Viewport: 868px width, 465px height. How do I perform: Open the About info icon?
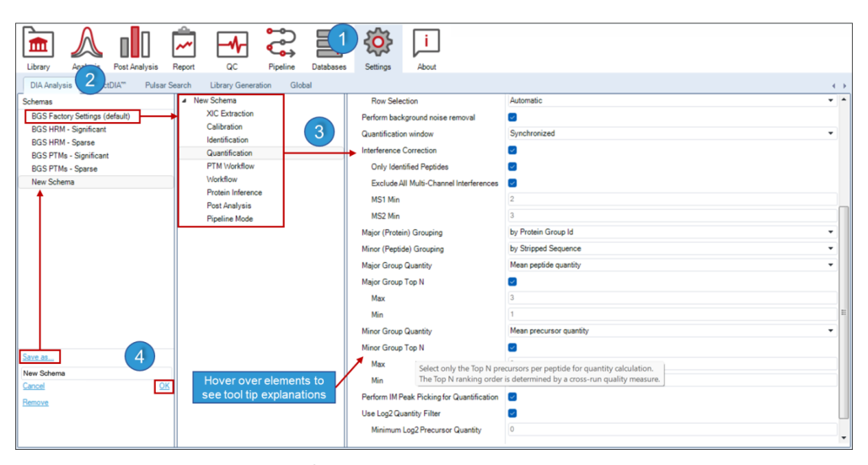pyautogui.click(x=426, y=43)
